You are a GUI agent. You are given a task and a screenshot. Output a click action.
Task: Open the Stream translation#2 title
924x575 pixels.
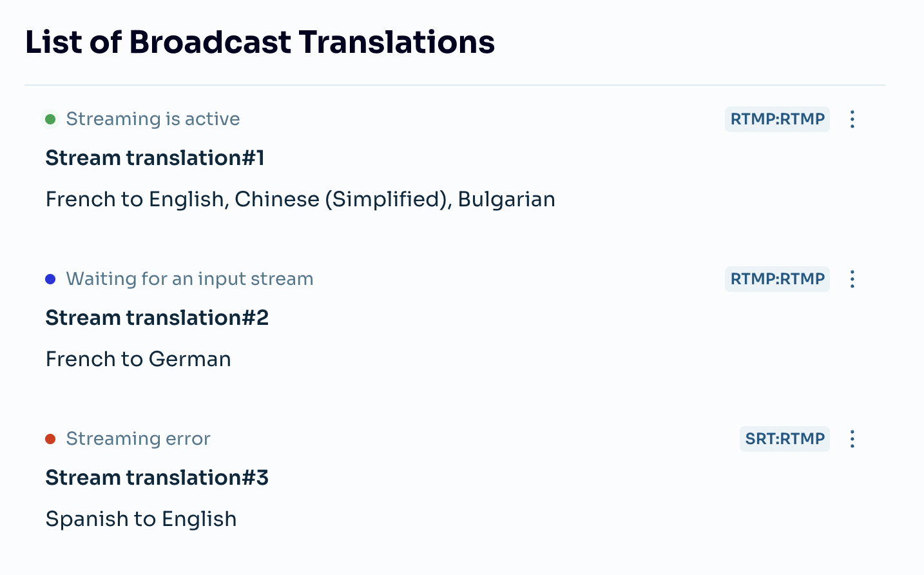tap(157, 318)
